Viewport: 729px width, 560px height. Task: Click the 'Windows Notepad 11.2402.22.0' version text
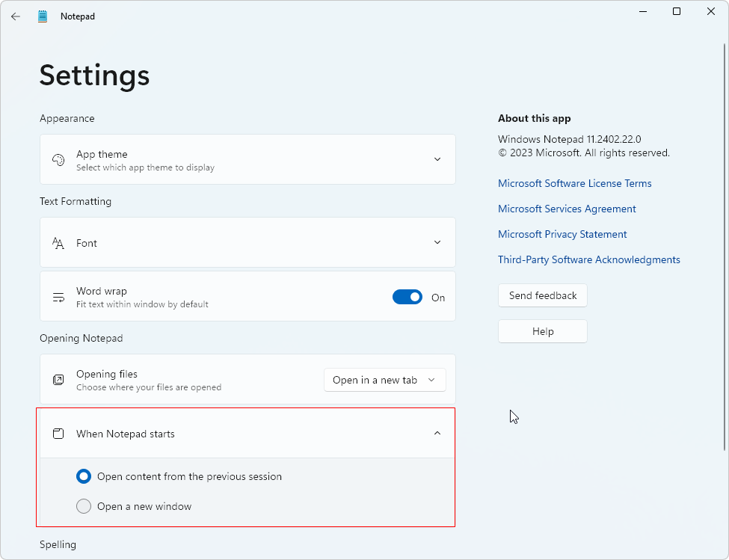[x=570, y=139]
